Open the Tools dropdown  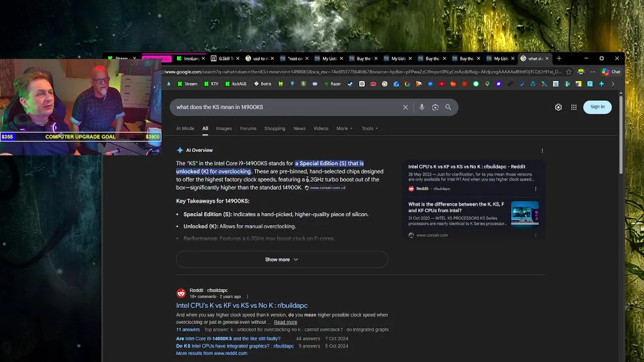370,129
